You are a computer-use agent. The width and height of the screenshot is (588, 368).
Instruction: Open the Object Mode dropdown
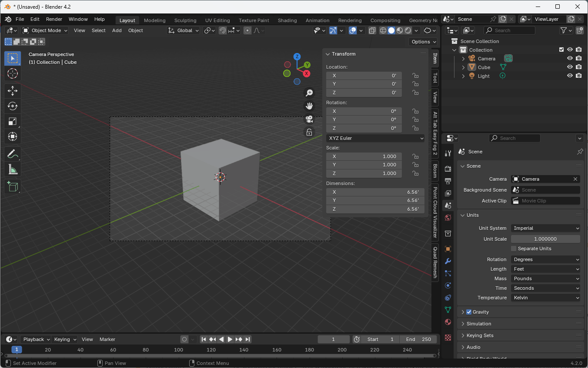(45, 30)
